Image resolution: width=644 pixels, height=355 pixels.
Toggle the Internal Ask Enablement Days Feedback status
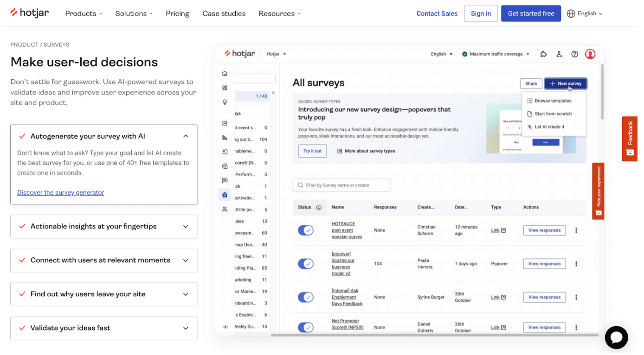[305, 297]
